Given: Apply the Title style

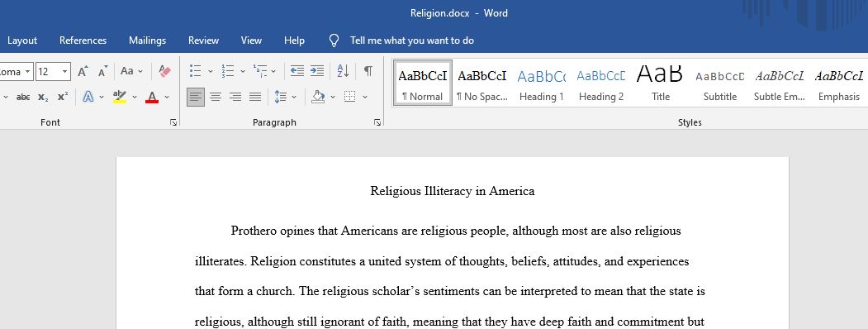Looking at the screenshot, I should tap(661, 83).
